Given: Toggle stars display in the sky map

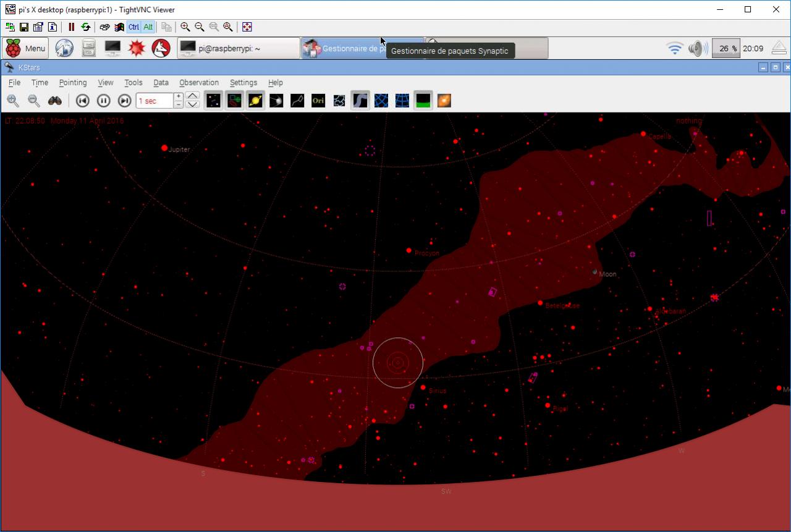Looking at the screenshot, I should click(213, 100).
